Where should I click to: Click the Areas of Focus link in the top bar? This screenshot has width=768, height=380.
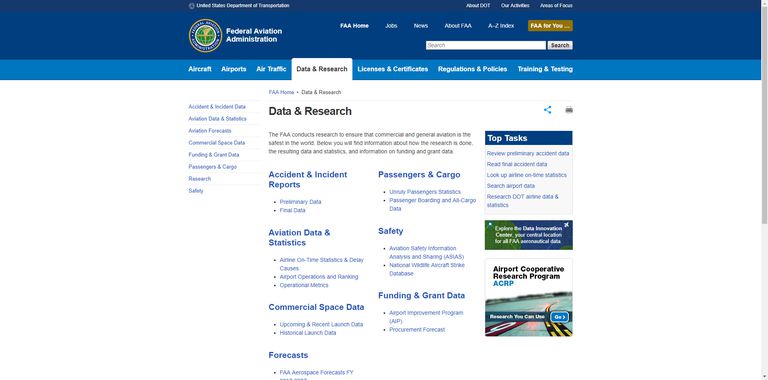pos(556,6)
